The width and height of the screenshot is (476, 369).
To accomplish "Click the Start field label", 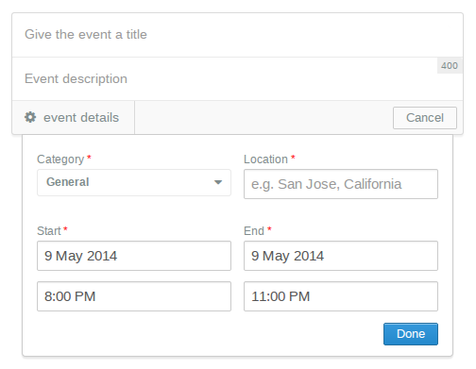I will pos(49,231).
